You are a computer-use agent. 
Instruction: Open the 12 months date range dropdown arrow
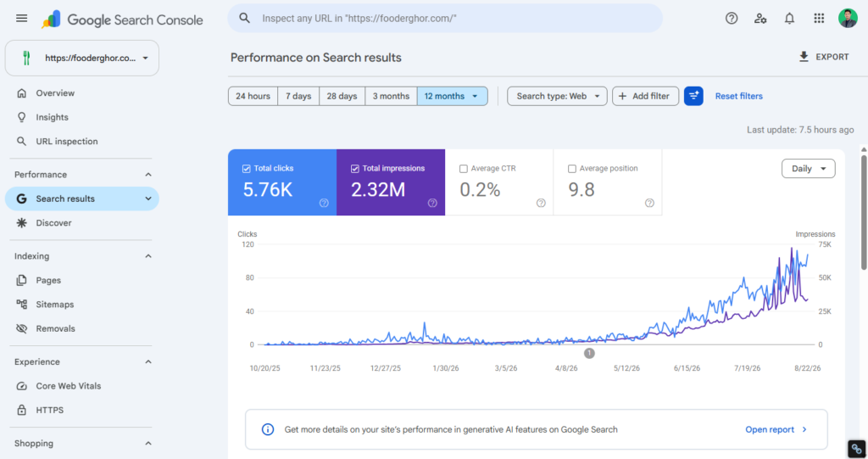[475, 96]
